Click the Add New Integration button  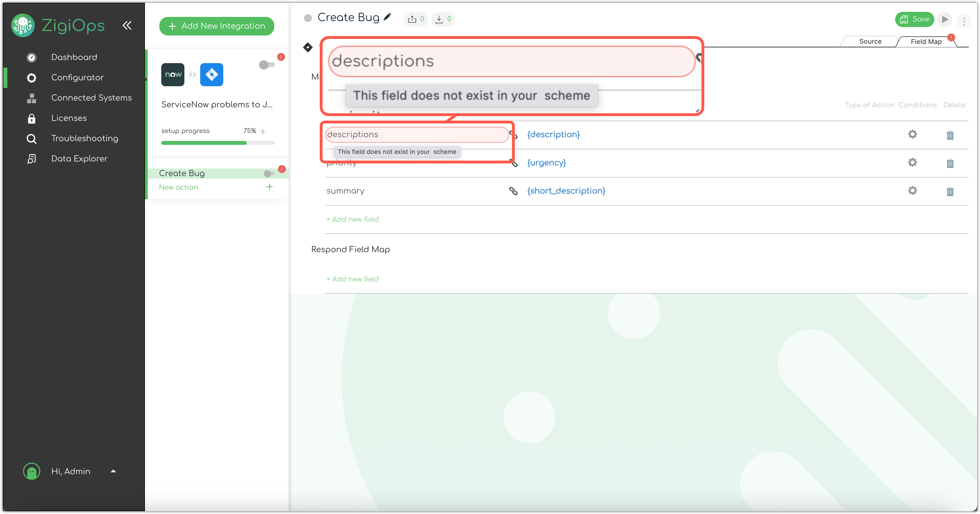(217, 26)
